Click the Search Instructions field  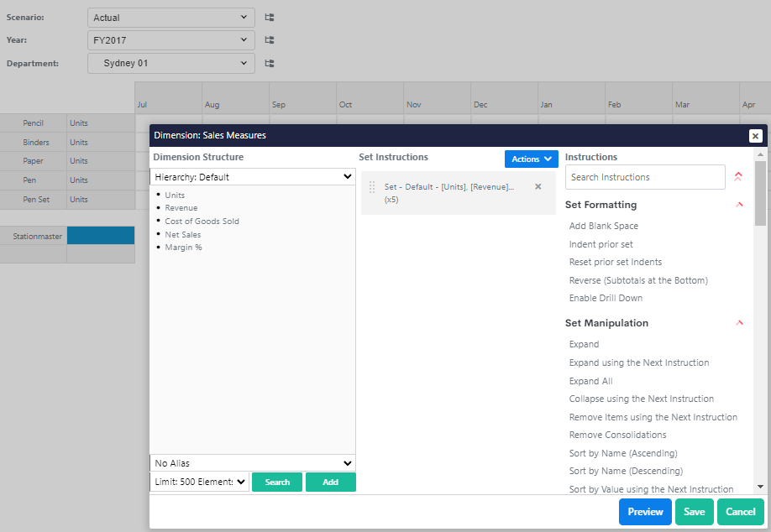click(644, 177)
